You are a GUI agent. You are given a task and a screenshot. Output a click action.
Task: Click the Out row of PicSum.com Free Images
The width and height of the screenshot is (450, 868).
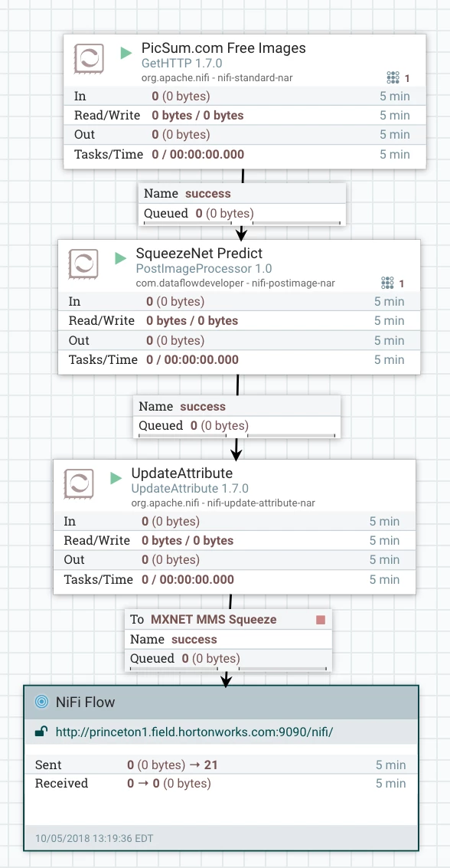(x=245, y=135)
